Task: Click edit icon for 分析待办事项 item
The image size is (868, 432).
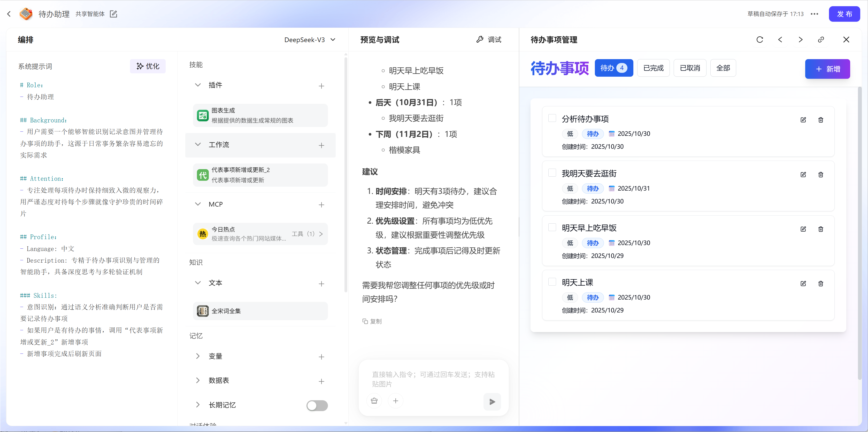Action: (803, 120)
